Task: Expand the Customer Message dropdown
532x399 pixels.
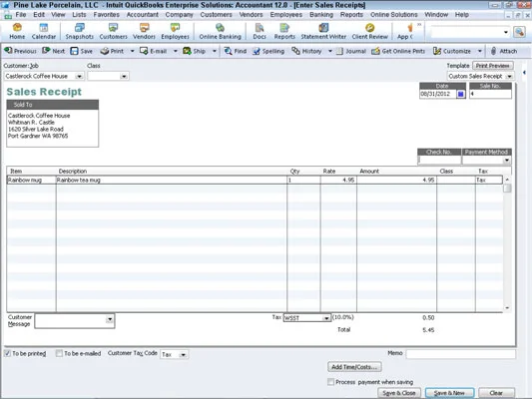Action: click(109, 319)
